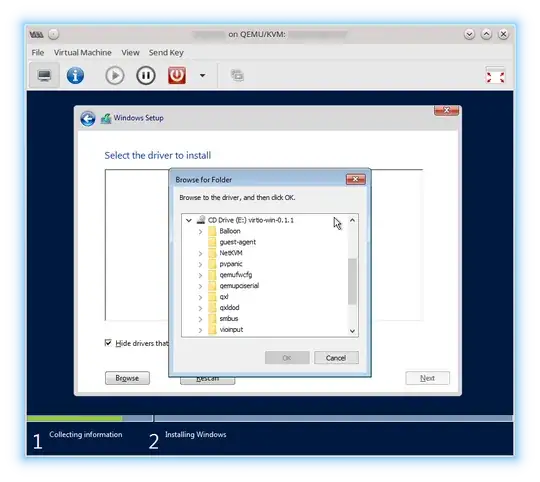
Task: Select the guest-agent folder
Action: click(238, 242)
